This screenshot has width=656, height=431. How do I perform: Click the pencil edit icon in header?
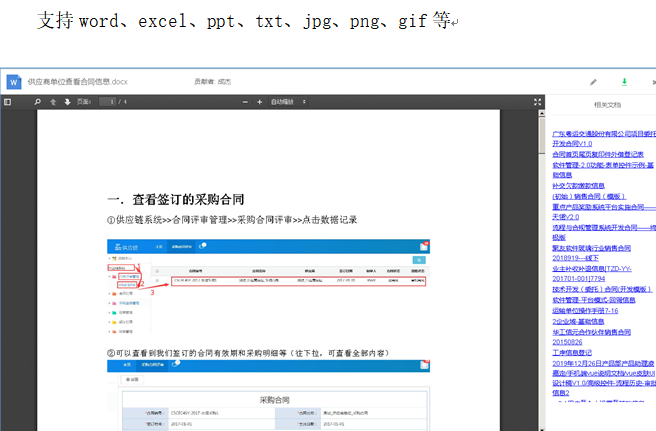click(593, 81)
